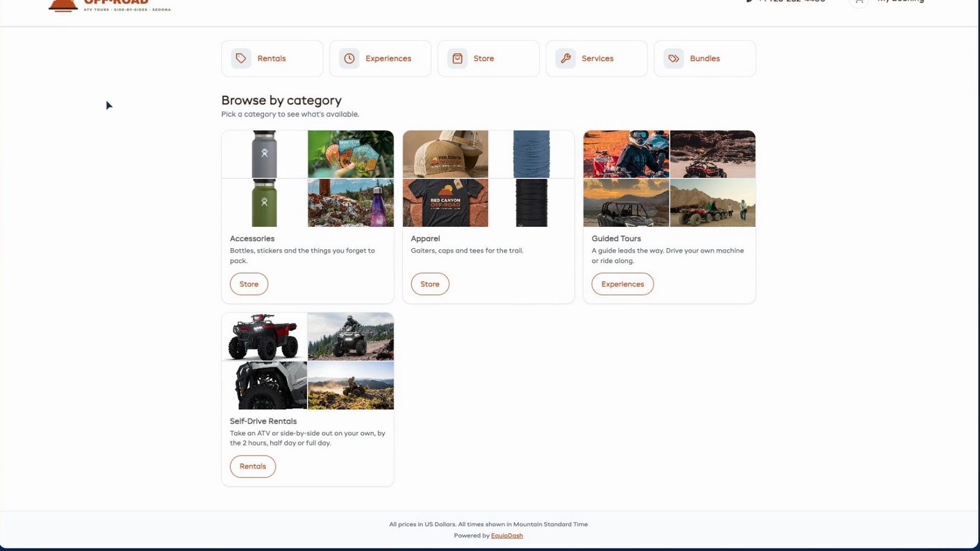This screenshot has width=980, height=551.
Task: View the purple bottle on rocks photo
Action: click(x=350, y=203)
